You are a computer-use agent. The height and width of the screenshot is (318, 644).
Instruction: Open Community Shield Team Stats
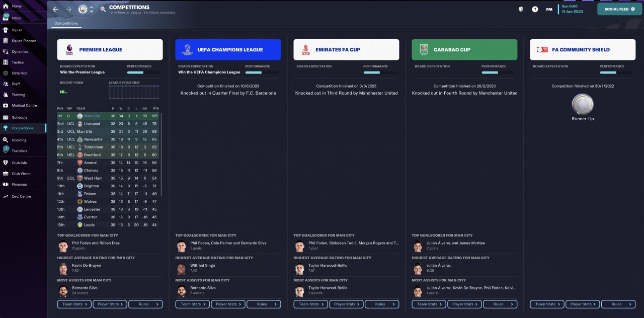coord(547,304)
